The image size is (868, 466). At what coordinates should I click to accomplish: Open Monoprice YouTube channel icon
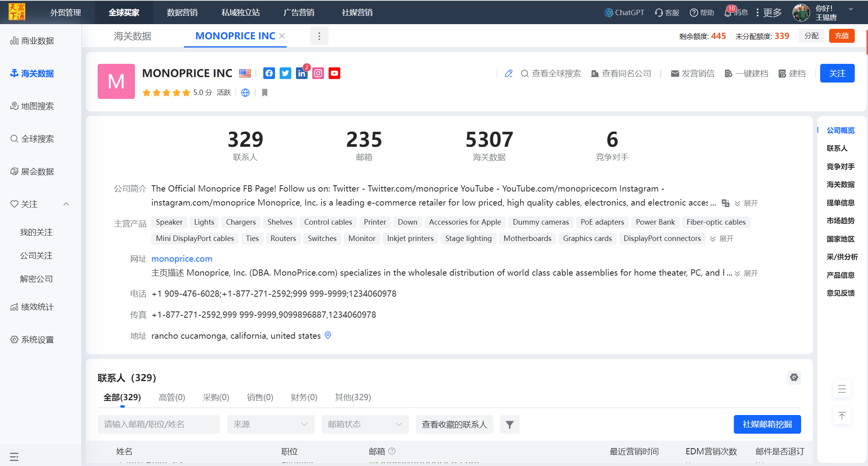click(334, 73)
